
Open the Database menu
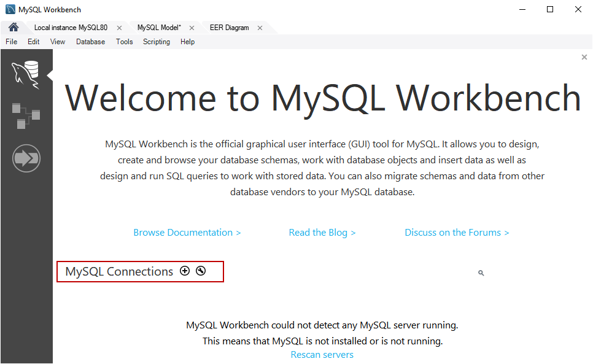coord(90,41)
